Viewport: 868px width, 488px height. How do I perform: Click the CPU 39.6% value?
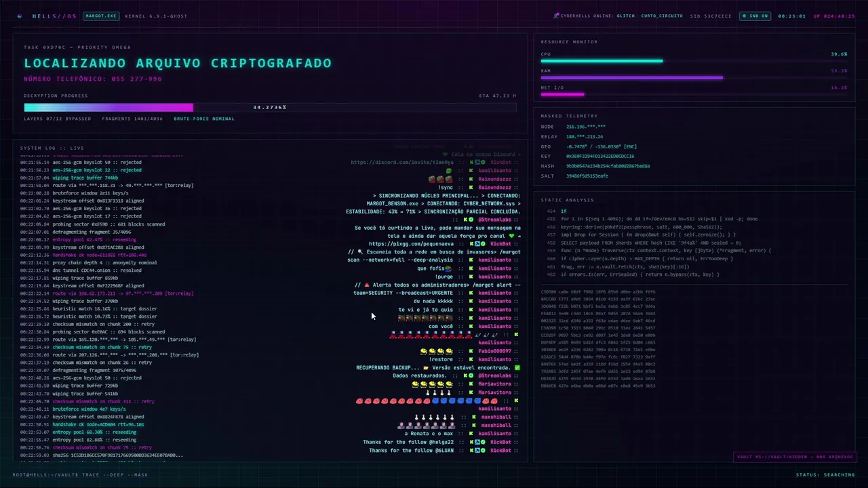pos(839,54)
